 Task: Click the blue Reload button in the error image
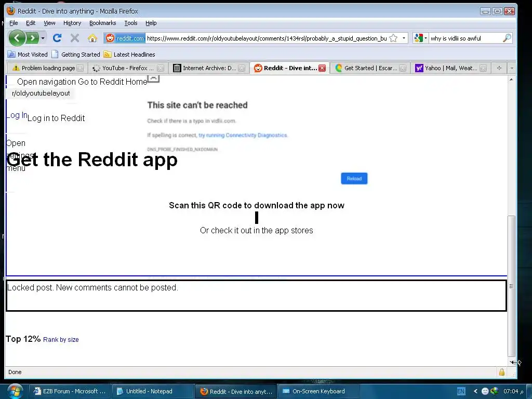[354, 179]
